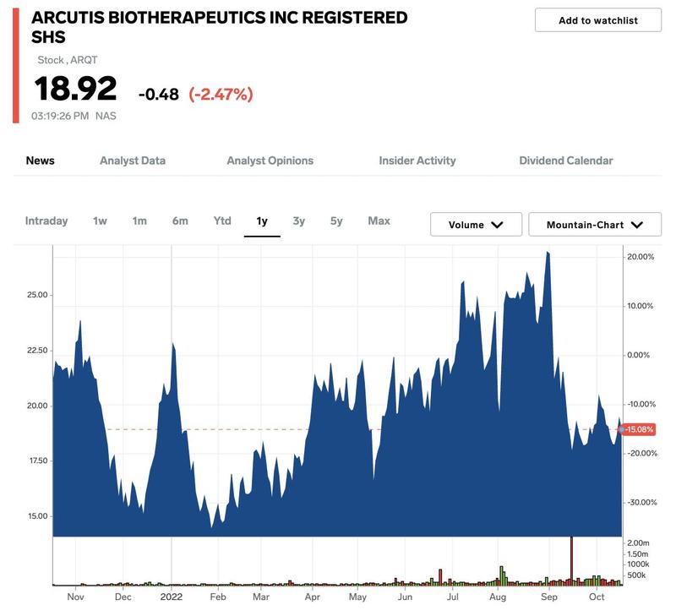Switch chart to the 6m range
The height and width of the screenshot is (616, 676).
180,221
